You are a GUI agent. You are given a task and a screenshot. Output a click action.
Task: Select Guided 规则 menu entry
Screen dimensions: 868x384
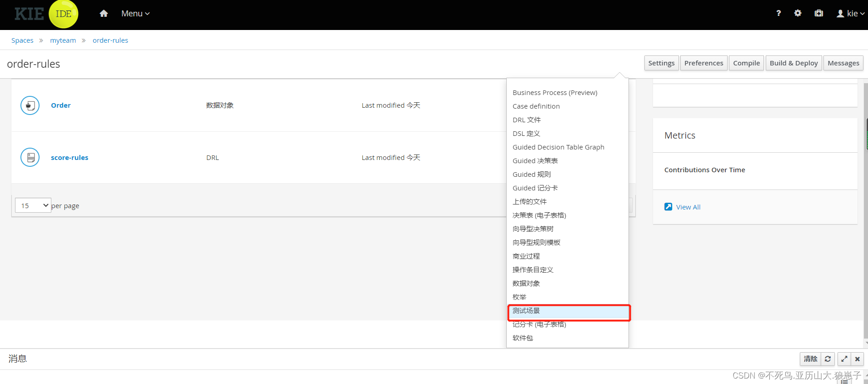click(568, 175)
